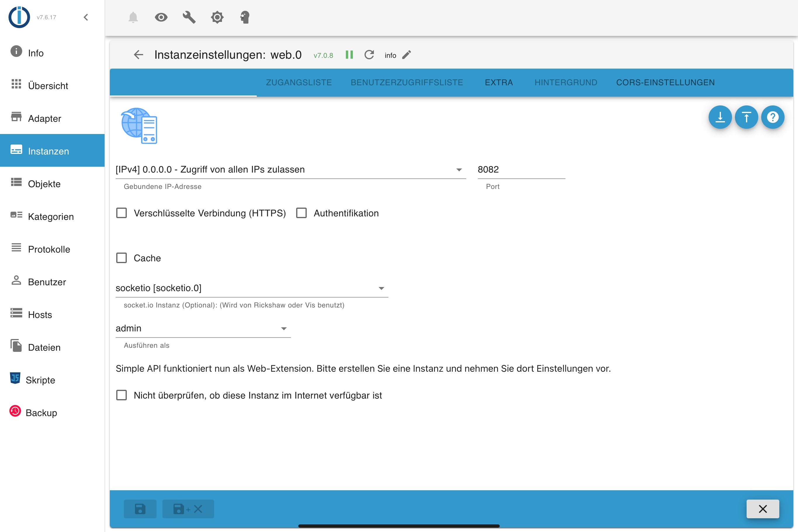
Task: Open help question mark button
Action: coord(773,117)
